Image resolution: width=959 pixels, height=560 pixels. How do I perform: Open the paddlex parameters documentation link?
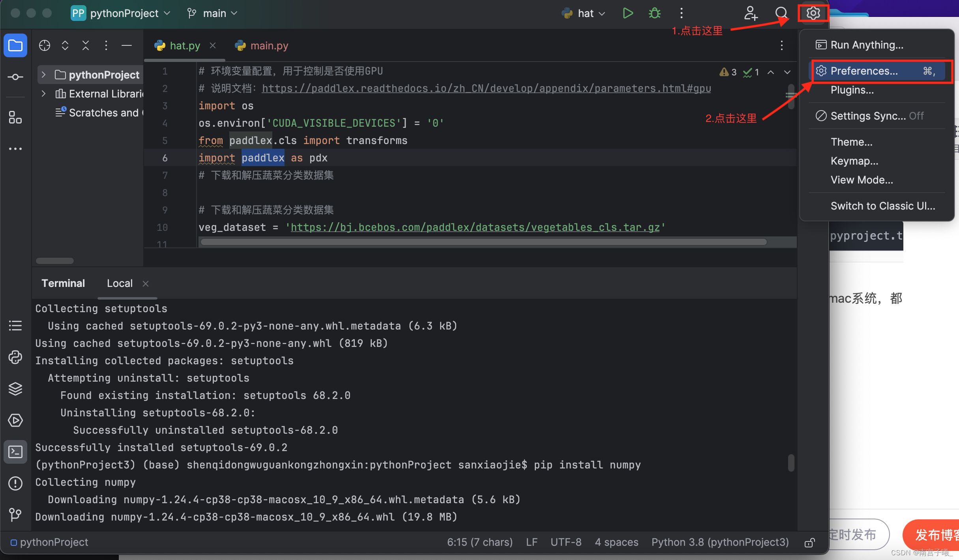click(486, 88)
